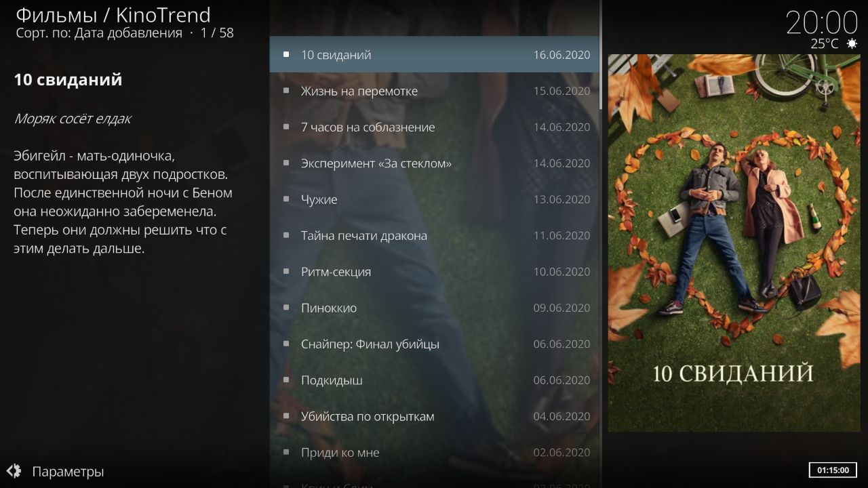Choose Приди ко мне from list
This screenshot has width=868, height=488.
[434, 452]
